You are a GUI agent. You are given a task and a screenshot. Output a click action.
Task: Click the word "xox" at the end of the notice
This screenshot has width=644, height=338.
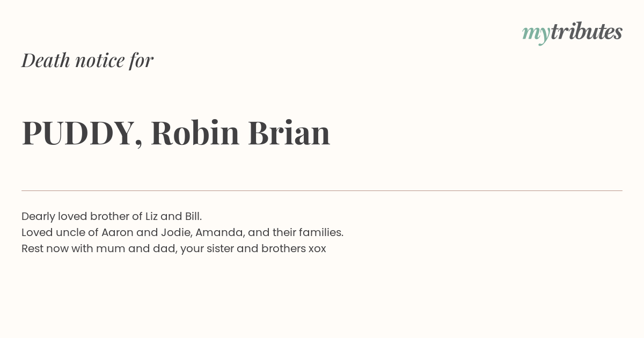coord(317,249)
